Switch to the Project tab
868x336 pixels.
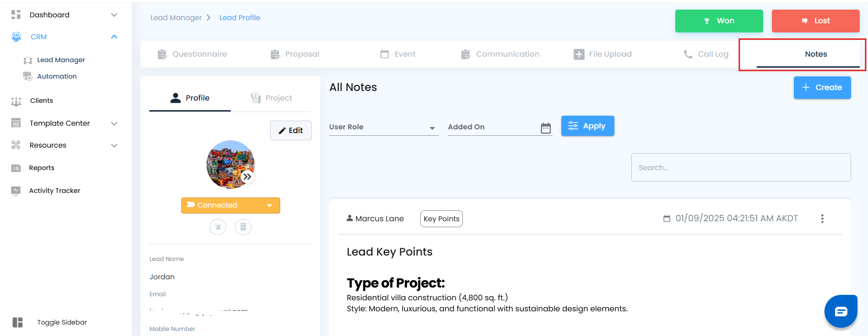pos(271,98)
